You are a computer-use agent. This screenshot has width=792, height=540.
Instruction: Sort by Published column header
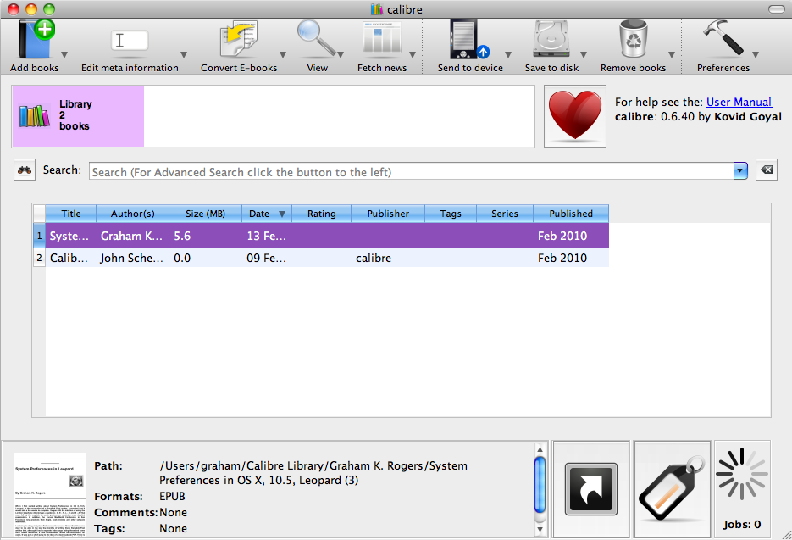571,214
